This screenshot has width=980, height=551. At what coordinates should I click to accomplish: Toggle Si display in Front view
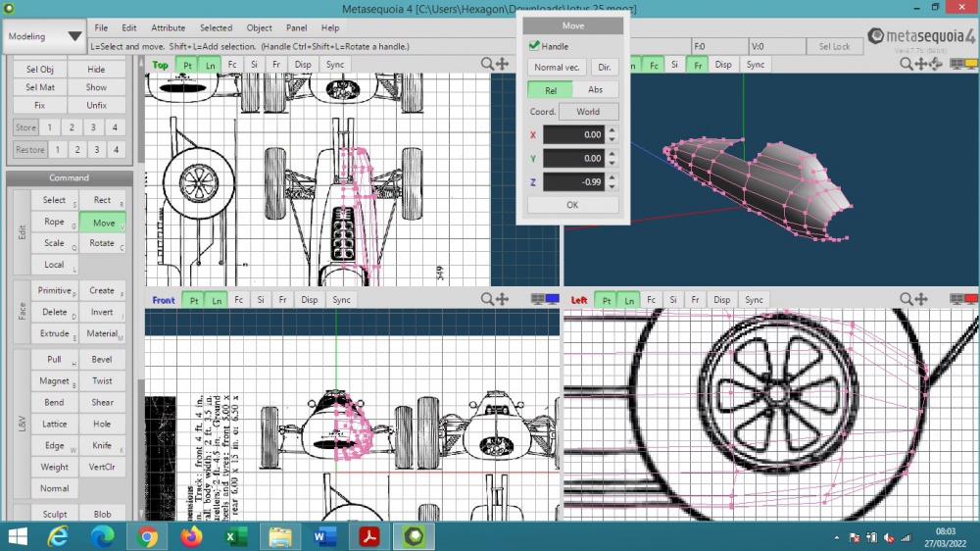click(x=261, y=300)
